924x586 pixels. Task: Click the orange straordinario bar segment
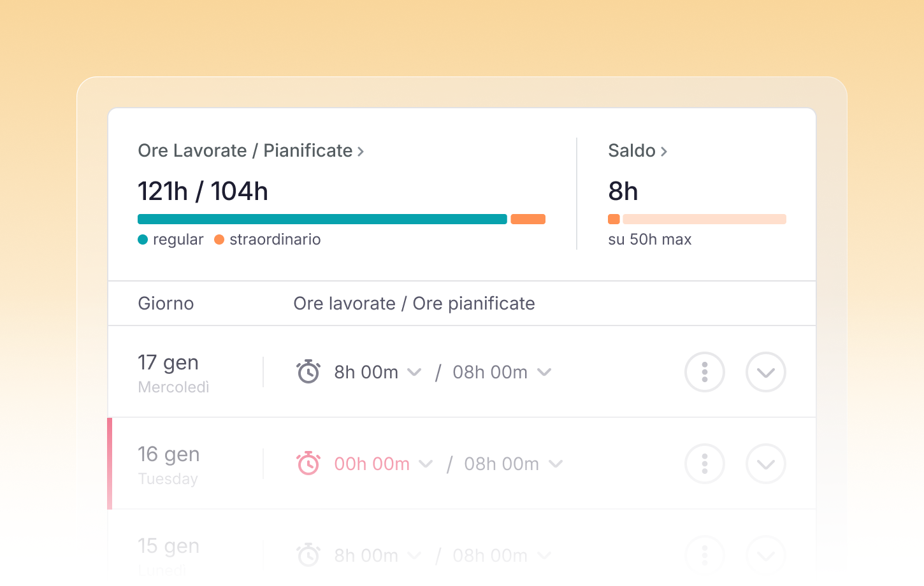(x=528, y=219)
